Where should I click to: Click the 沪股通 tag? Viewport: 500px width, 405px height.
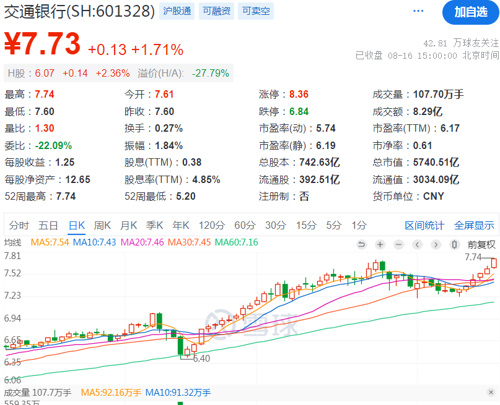[x=177, y=11]
